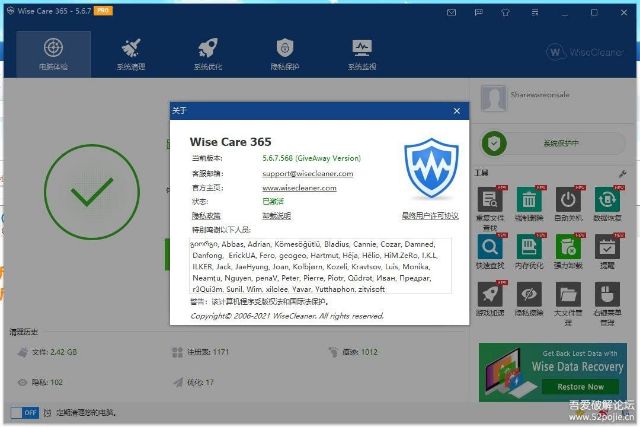This screenshot has width=640, height=427.
Task: Click the Wise Care 365 shield logo
Action: (x=431, y=169)
